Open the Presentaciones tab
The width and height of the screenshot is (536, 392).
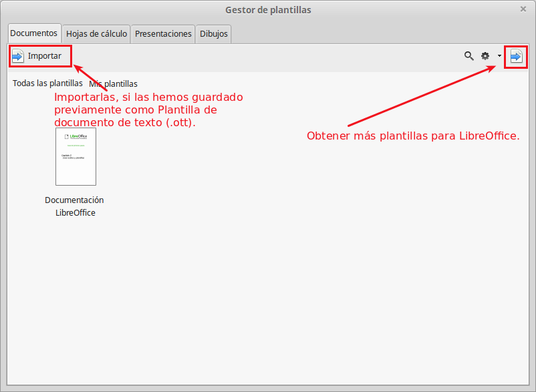(163, 34)
